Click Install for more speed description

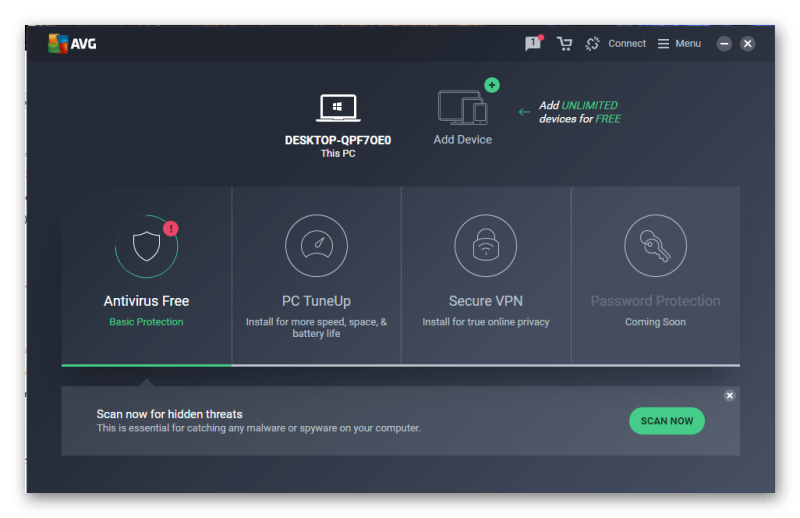tap(316, 328)
